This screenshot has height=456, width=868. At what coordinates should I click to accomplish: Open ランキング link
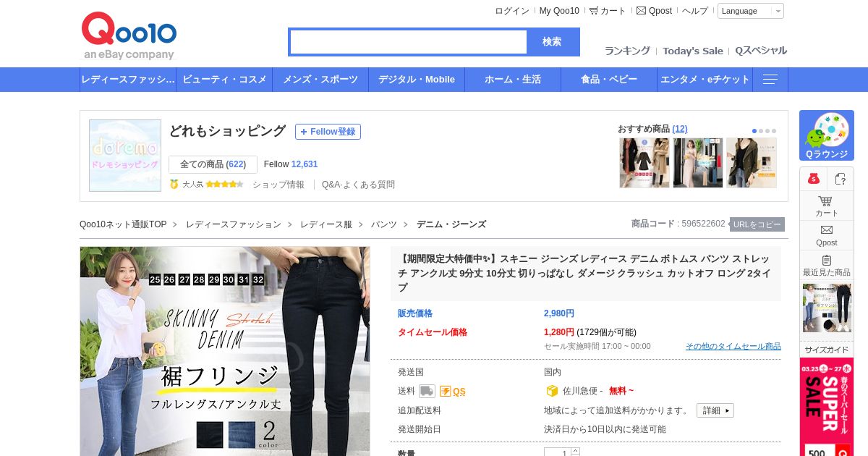click(x=627, y=51)
